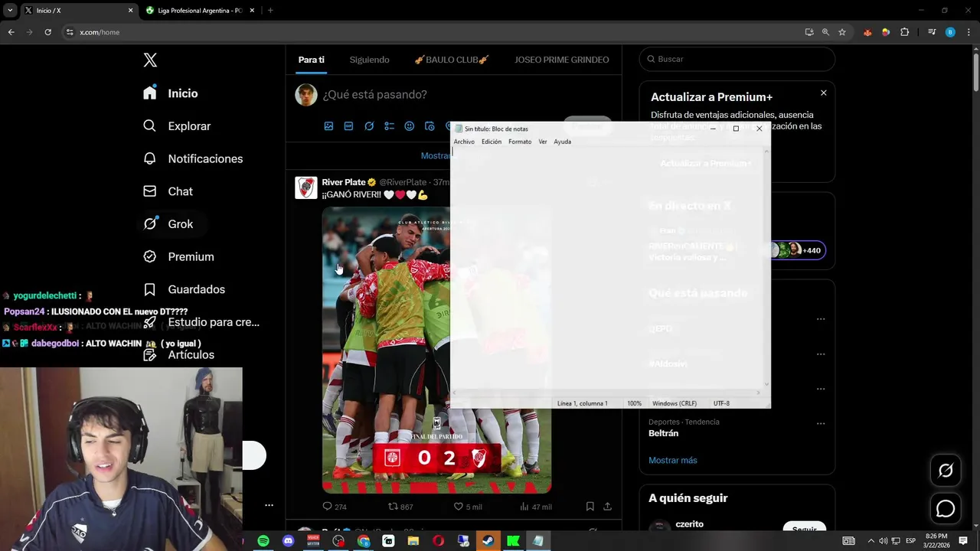
Task: Open Explorar in the X sidebar
Action: (177, 126)
